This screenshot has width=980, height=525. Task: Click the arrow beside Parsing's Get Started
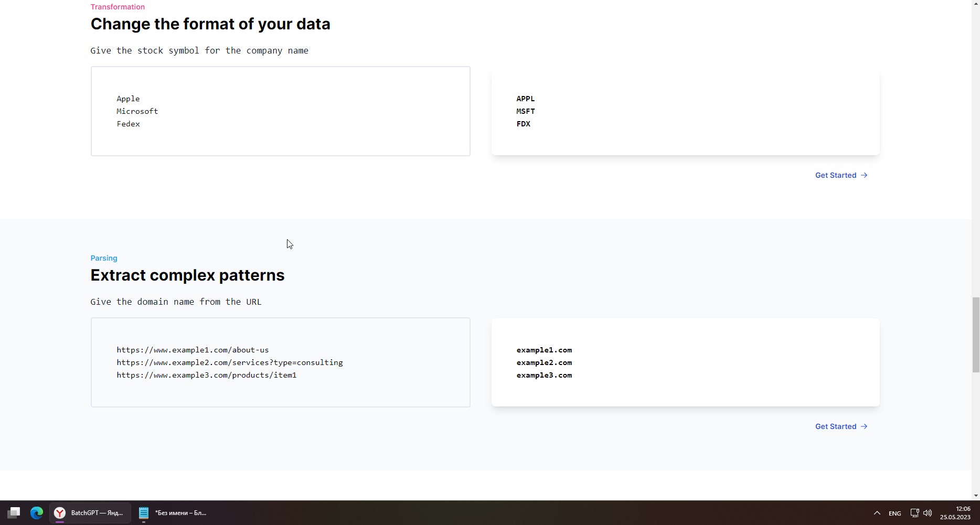pyautogui.click(x=864, y=426)
